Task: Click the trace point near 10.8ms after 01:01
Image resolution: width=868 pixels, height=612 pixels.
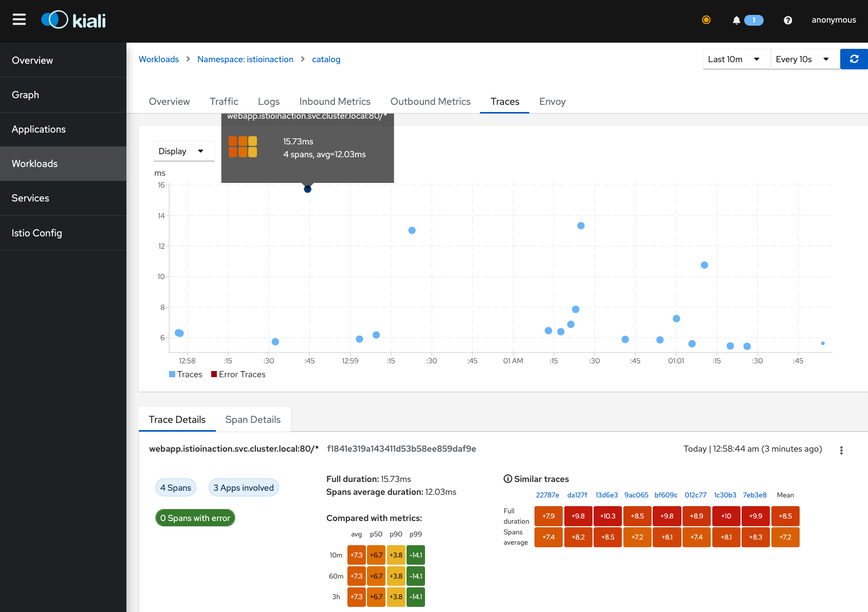Action: pyautogui.click(x=704, y=265)
